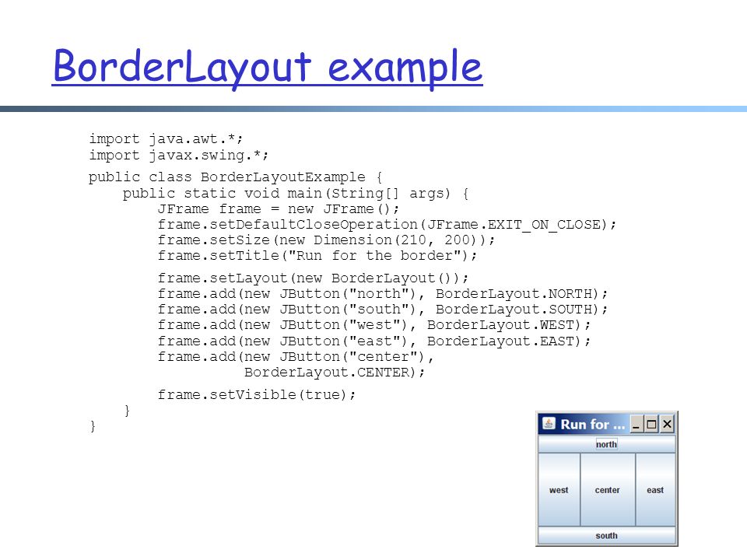Close the Run for... window

[x=667, y=424]
